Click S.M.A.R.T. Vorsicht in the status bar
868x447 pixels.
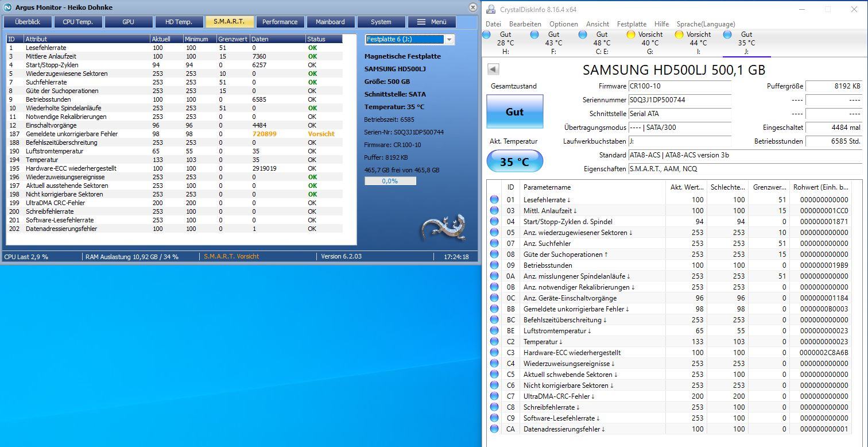(231, 256)
